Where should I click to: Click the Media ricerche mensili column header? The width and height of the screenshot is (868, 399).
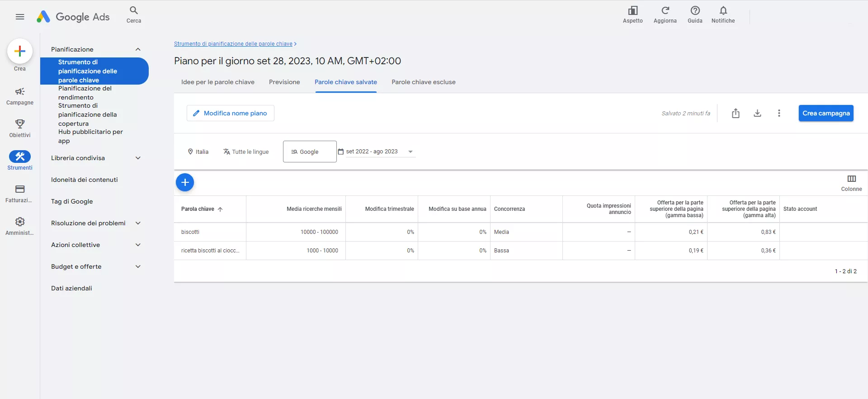coord(314,209)
